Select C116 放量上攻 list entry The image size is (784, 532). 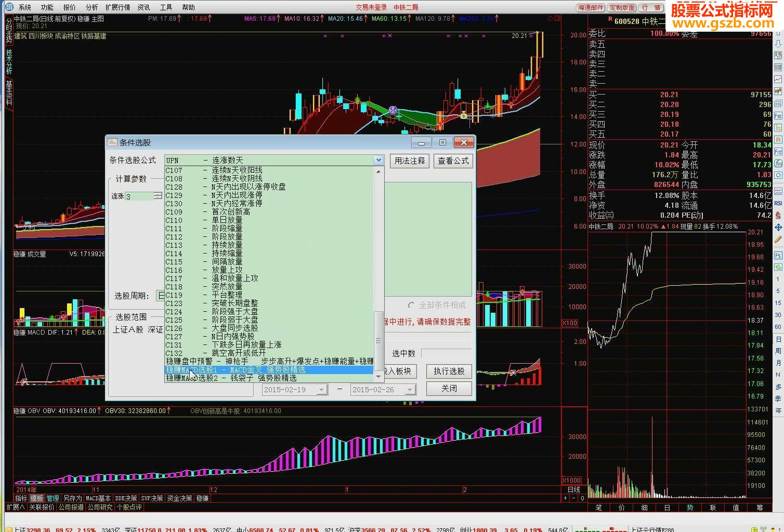pyautogui.click(x=269, y=270)
